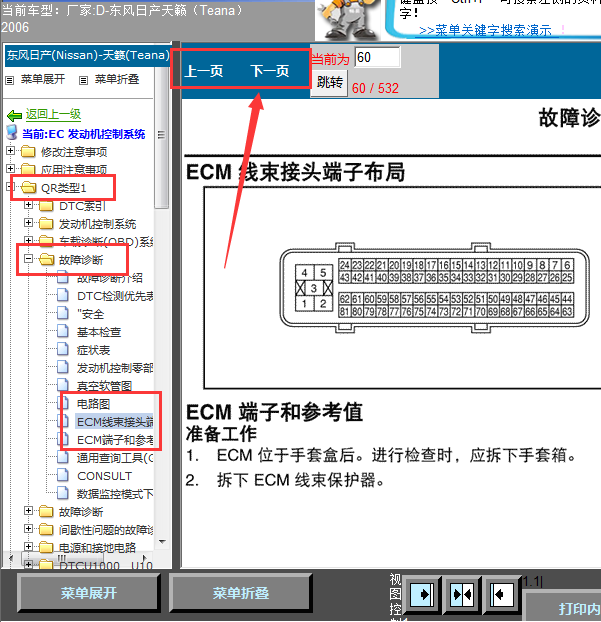The height and width of the screenshot is (622, 601).
Task: Open the "安全 document entry
Action: tap(91, 314)
